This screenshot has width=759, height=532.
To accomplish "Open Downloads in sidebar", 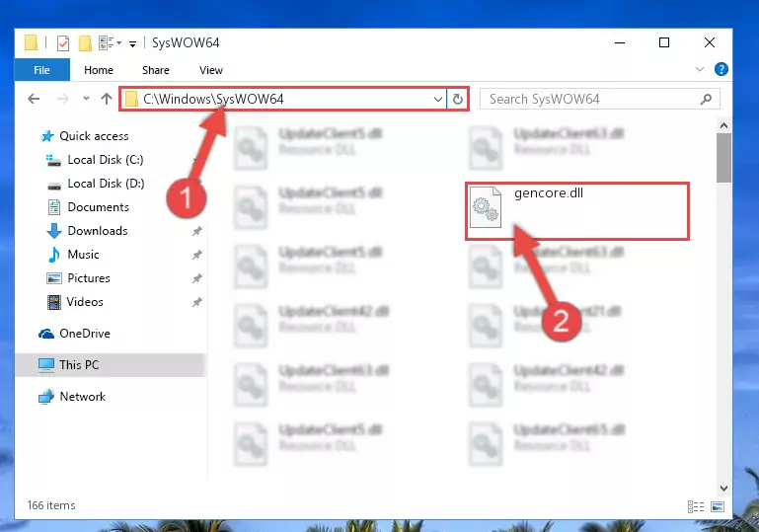I will pos(98,231).
